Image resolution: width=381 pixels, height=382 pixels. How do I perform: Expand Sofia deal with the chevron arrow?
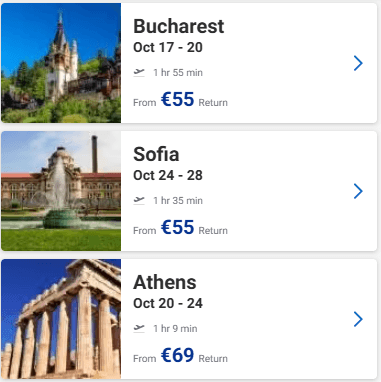click(358, 191)
